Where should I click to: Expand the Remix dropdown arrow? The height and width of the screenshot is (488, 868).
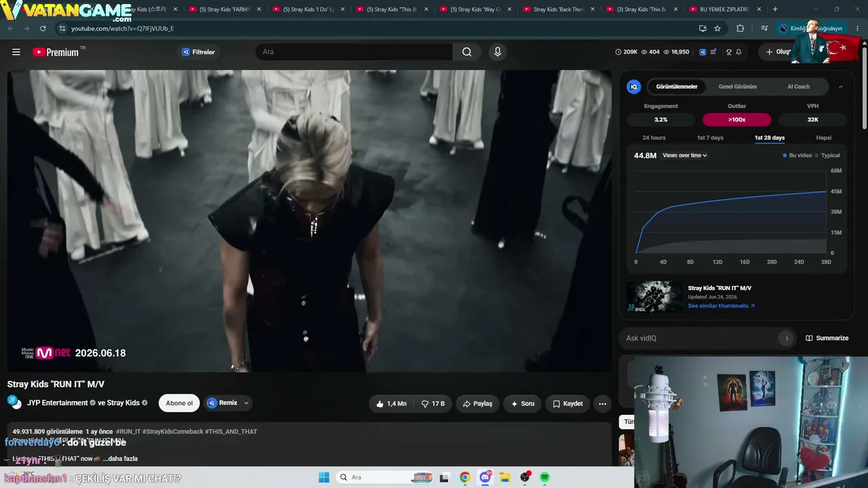[246, 403]
